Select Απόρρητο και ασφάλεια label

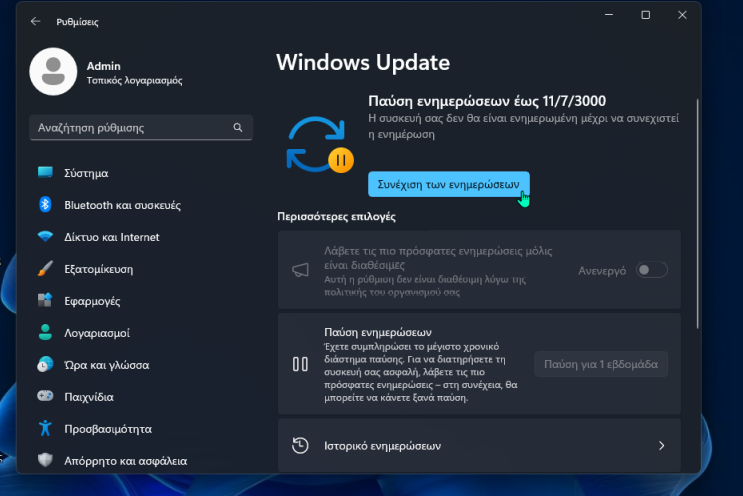click(126, 461)
